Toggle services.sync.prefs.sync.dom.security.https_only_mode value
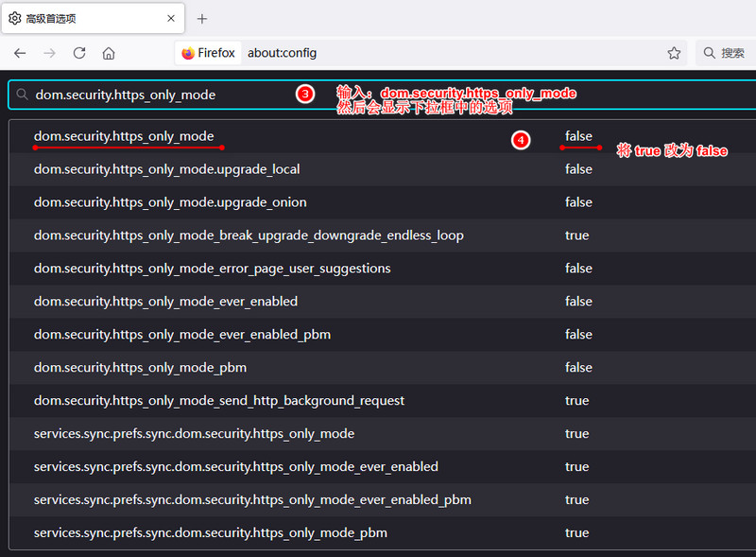This screenshot has height=557, width=756. click(x=576, y=433)
